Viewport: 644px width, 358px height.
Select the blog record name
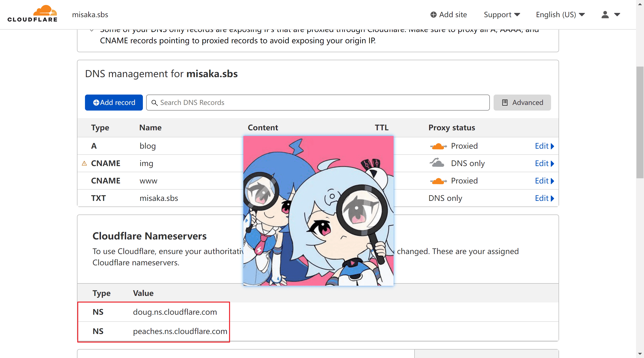coord(148,146)
